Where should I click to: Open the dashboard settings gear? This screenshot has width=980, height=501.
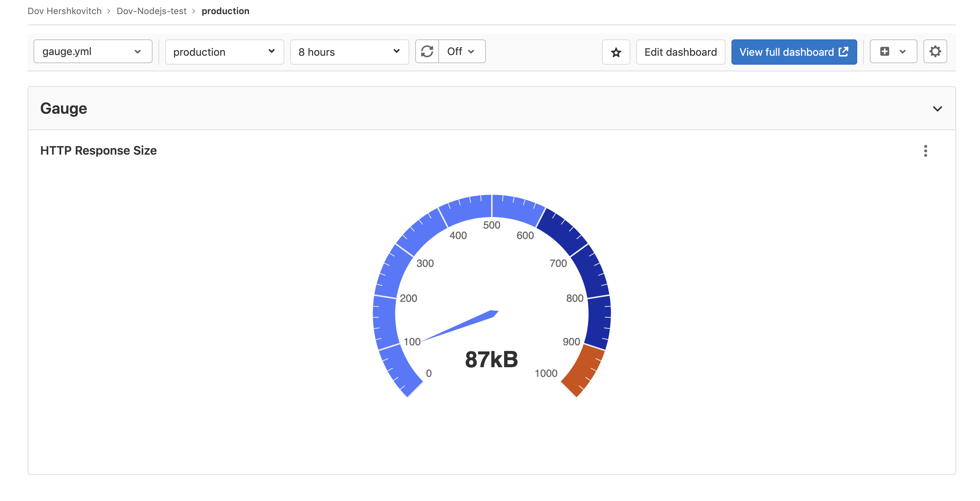936,51
